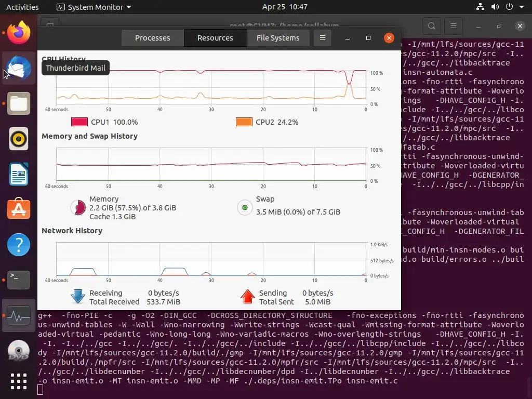Launch Rhythmbox from the dock
Viewport: 532px width, 399px height.
(x=19, y=139)
